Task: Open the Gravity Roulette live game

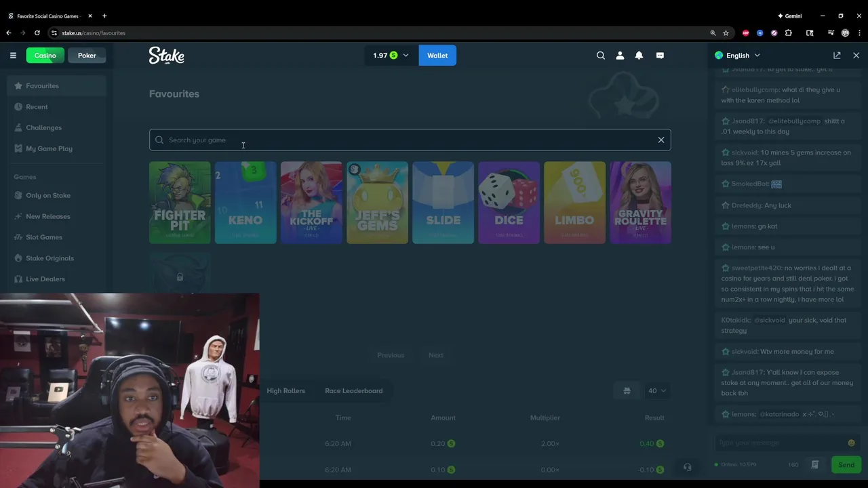Action: point(640,202)
